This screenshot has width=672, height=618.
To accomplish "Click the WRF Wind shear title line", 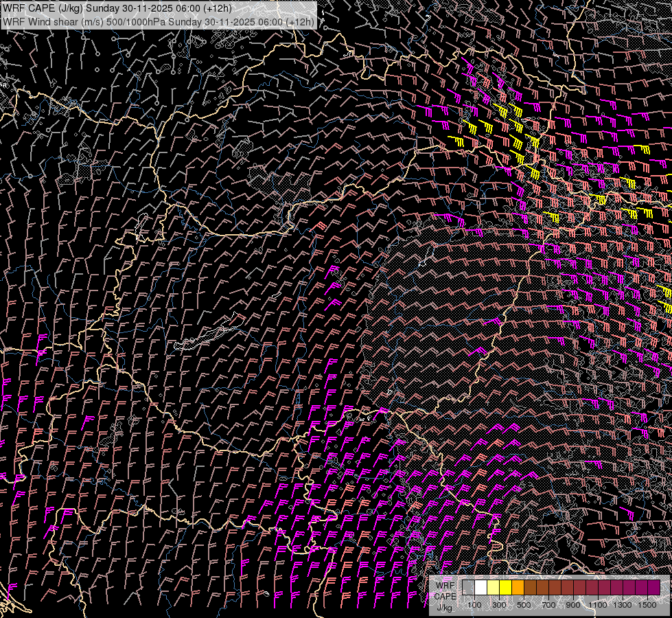I will (x=159, y=22).
